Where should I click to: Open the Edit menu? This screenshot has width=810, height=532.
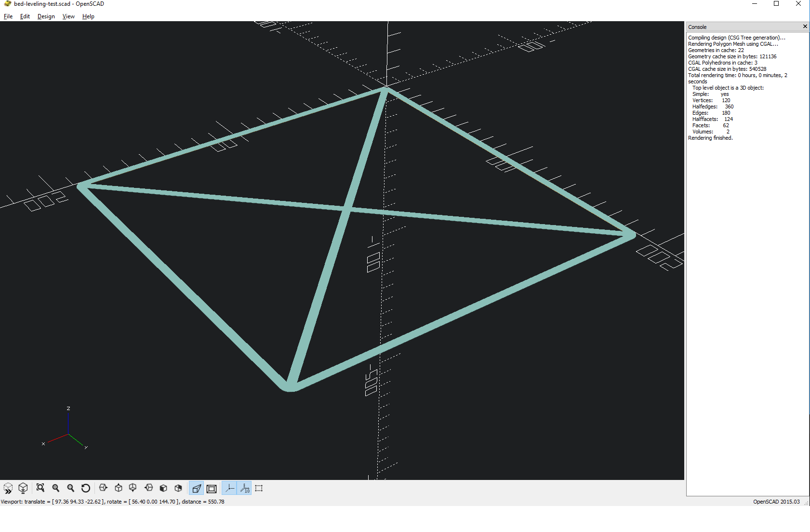(25, 16)
